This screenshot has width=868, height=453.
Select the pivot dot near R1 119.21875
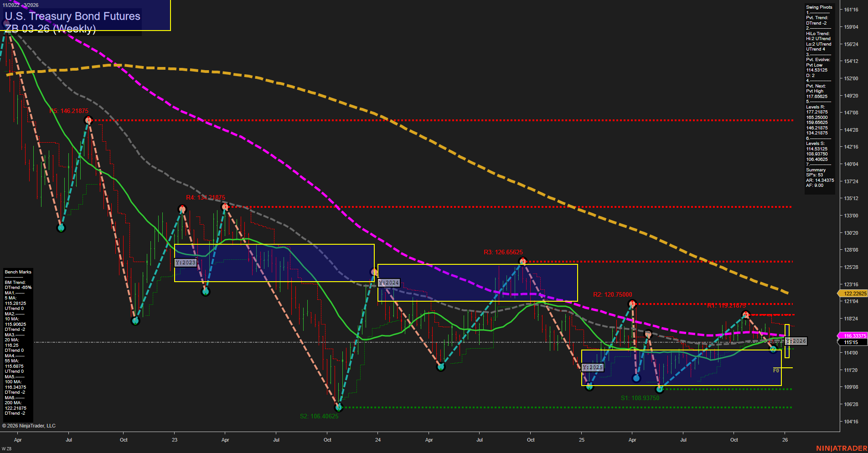[x=746, y=314]
